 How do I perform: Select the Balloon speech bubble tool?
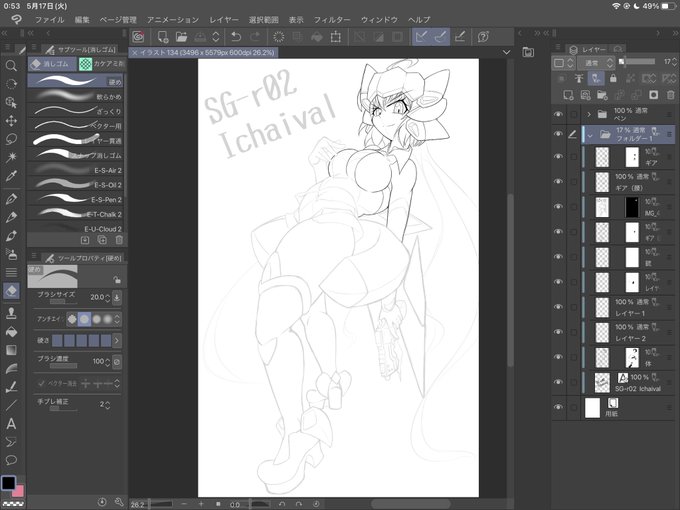point(11,460)
